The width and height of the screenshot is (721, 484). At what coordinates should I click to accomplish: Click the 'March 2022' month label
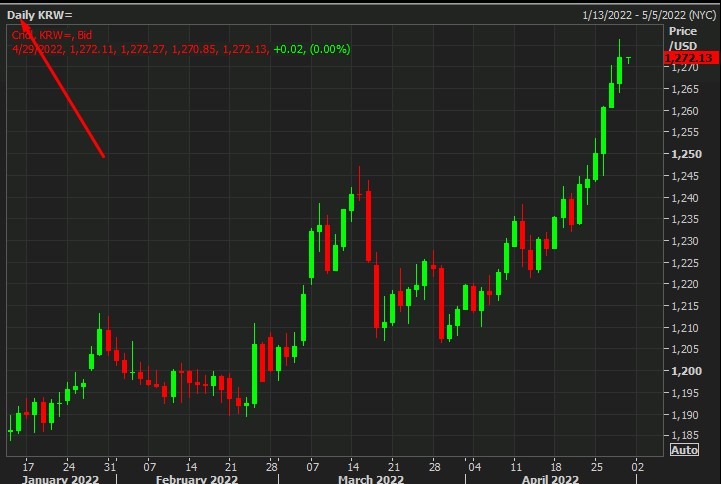click(371, 479)
